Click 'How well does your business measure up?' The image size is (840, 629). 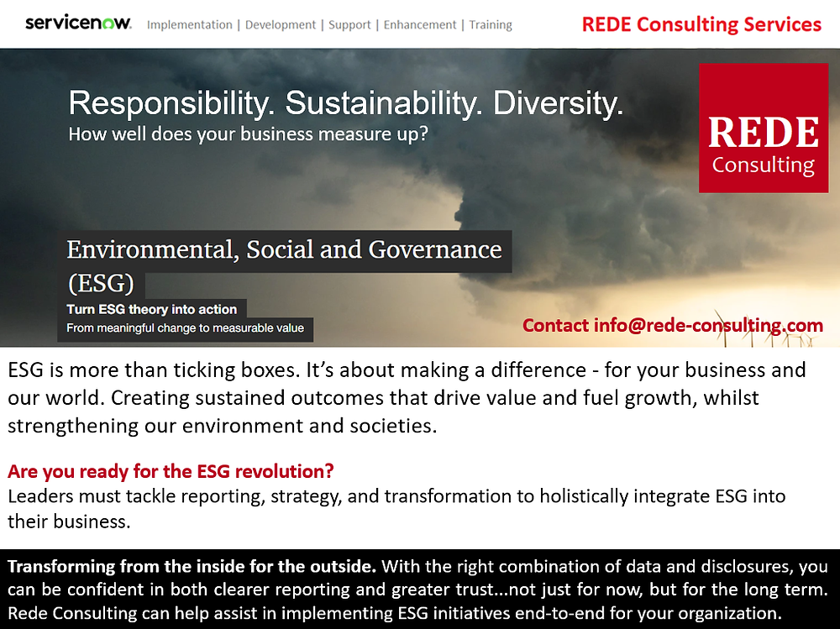[x=248, y=134]
